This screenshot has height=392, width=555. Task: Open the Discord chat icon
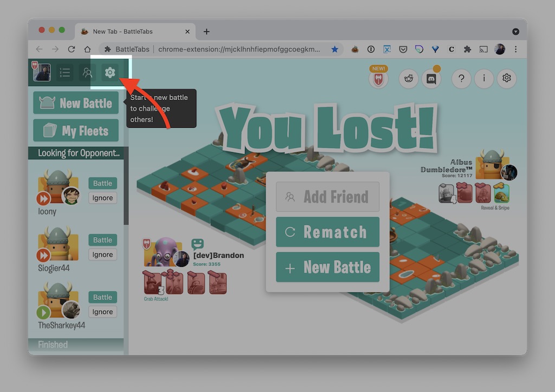[x=431, y=79]
